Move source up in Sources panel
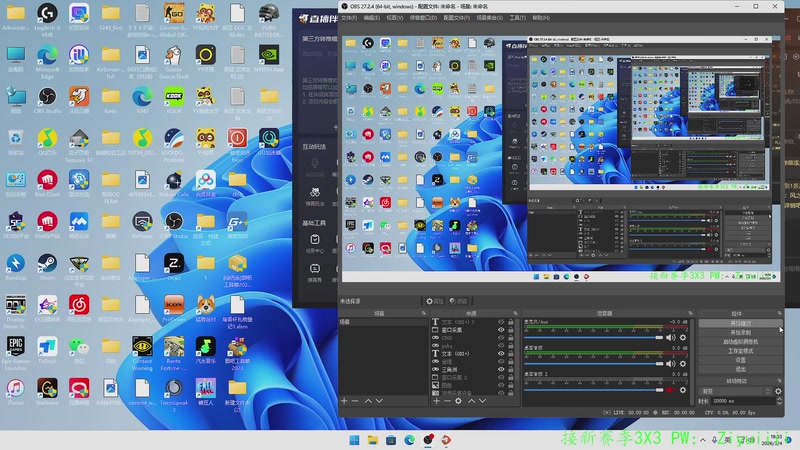 pyautogui.click(x=471, y=401)
